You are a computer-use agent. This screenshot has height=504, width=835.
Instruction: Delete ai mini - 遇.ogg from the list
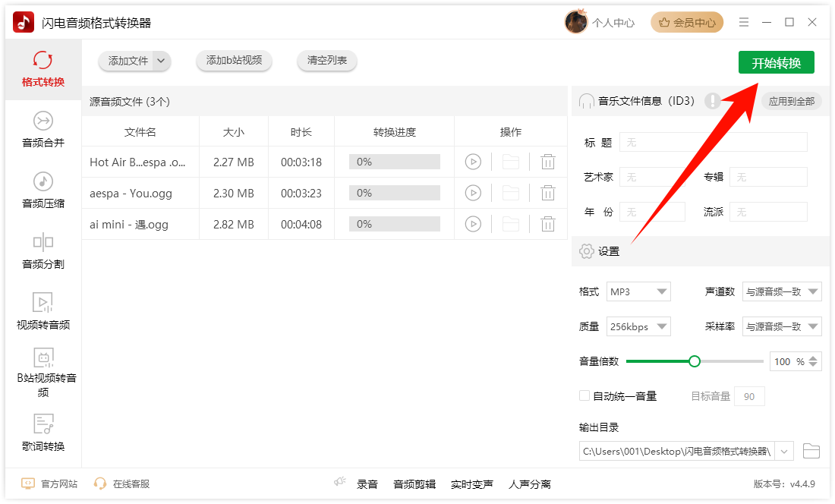click(x=548, y=224)
